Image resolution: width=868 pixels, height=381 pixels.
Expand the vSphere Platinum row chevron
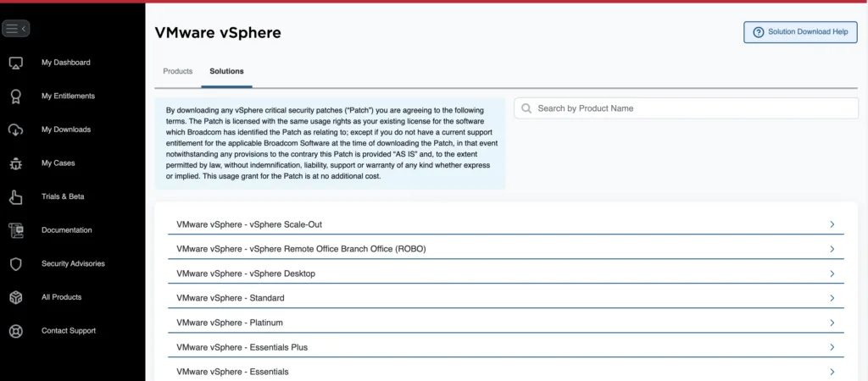pos(832,323)
